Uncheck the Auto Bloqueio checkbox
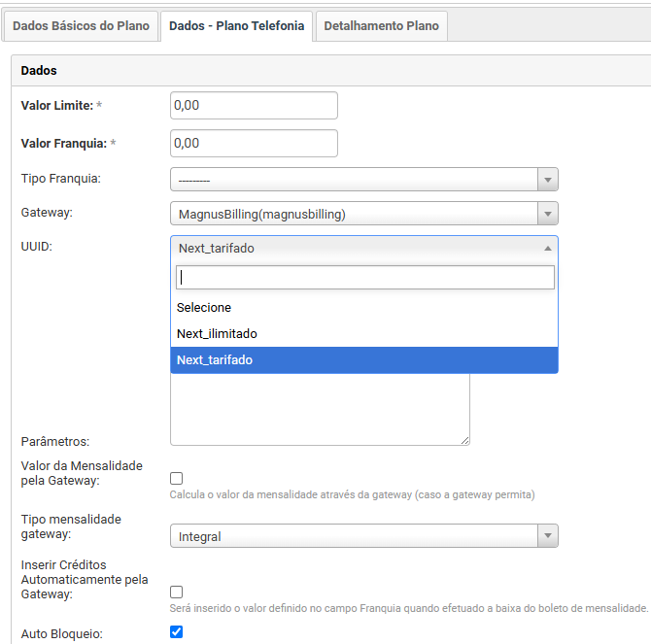This screenshot has width=651, height=644. (x=176, y=631)
